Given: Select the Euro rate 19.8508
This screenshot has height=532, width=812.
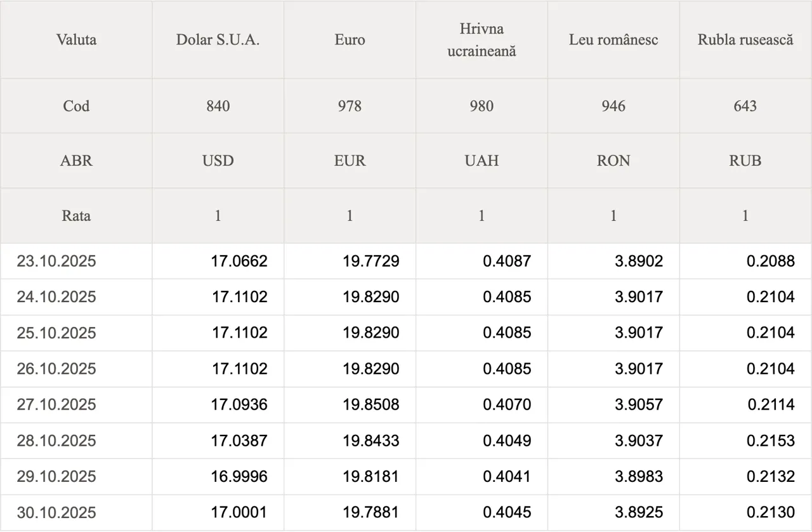Looking at the screenshot, I should tap(371, 404).
